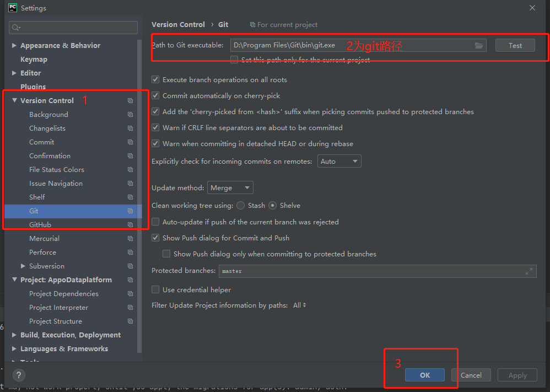Click the Apply button
550x392 pixels.
(517, 375)
